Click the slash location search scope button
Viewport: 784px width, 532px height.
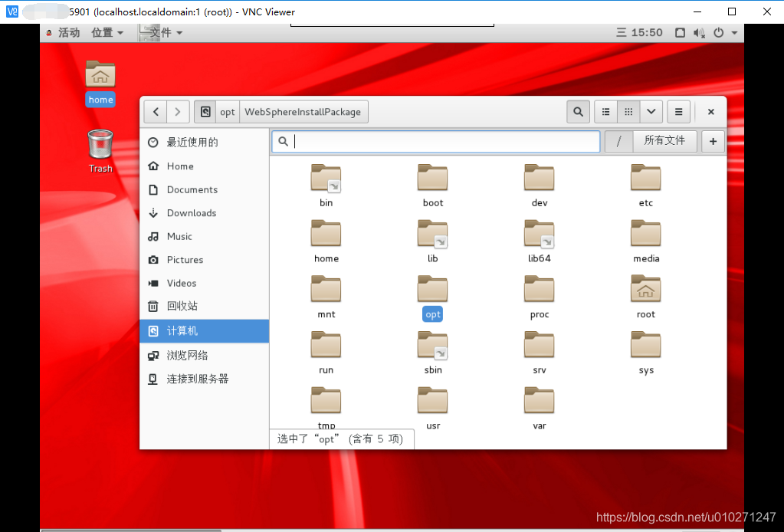pyautogui.click(x=618, y=142)
